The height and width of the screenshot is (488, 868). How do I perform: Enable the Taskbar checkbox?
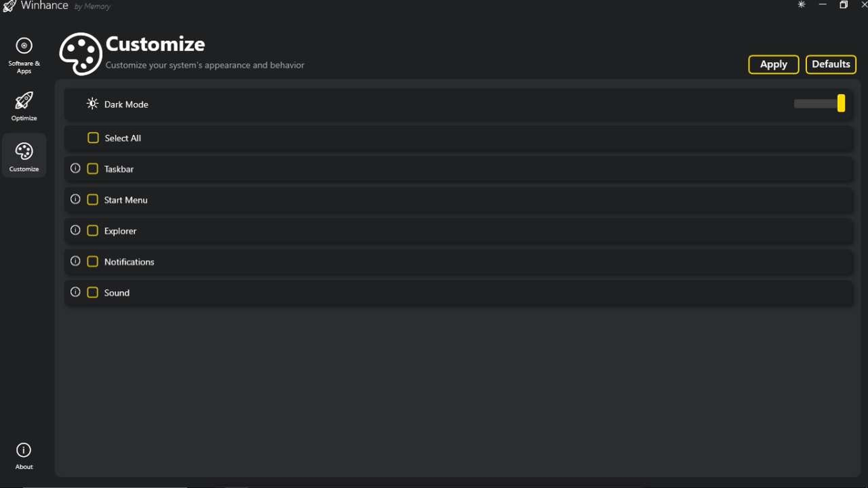[x=92, y=169]
